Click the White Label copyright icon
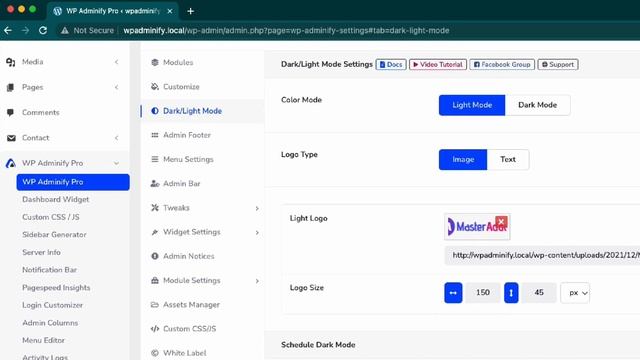The image size is (640, 360). point(155,353)
